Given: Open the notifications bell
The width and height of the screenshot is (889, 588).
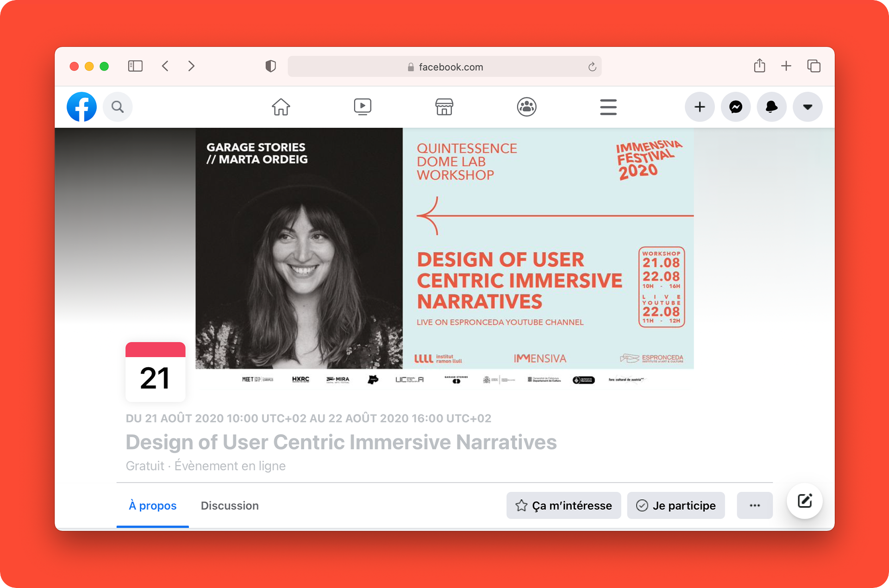Looking at the screenshot, I should pyautogui.click(x=771, y=107).
